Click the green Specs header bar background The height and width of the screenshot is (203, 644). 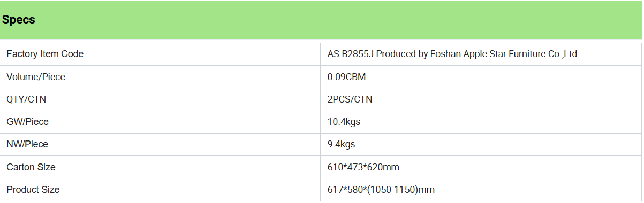coord(321,20)
